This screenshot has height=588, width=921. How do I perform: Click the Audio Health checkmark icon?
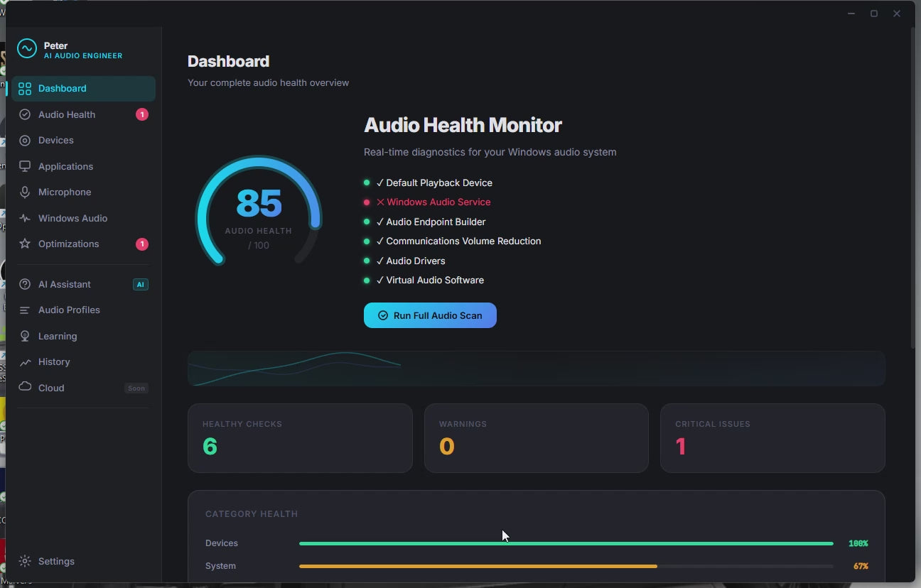pos(25,114)
